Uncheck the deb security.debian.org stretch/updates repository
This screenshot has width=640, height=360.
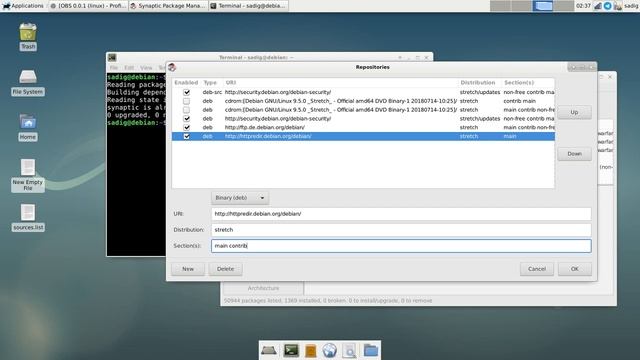tap(187, 118)
